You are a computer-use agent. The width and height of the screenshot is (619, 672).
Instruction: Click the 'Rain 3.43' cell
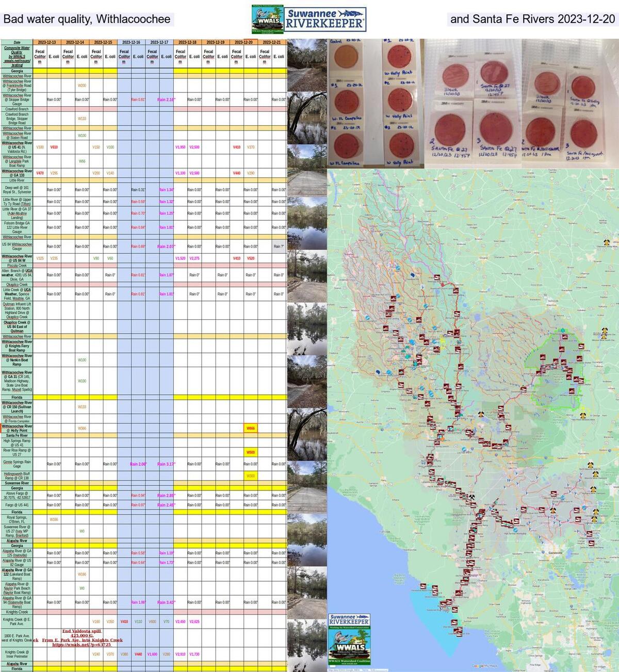[x=166, y=602]
